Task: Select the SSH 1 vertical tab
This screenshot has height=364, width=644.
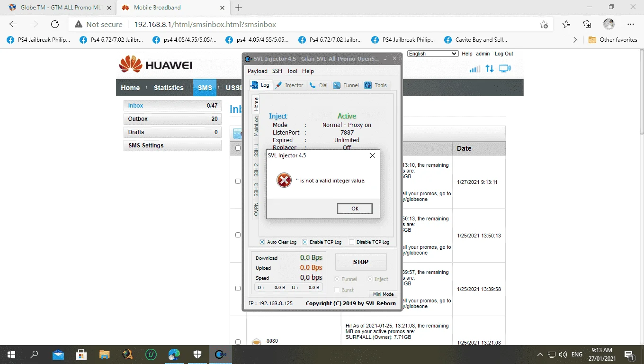Action: click(x=256, y=150)
